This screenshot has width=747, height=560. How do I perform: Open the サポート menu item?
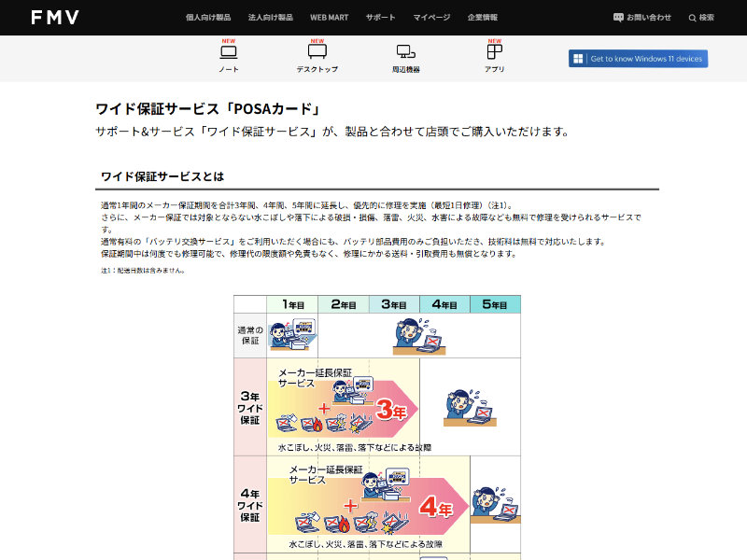380,17
